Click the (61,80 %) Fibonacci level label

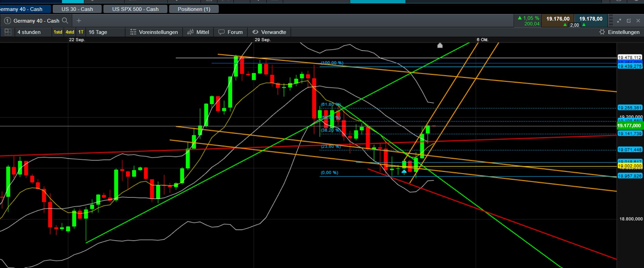coord(330,105)
